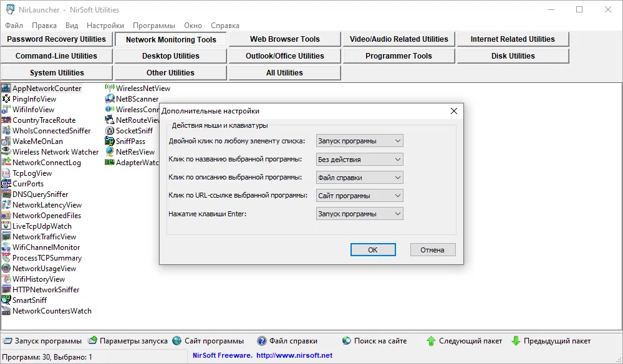Open the http://www.nirsoft.net link
The width and height of the screenshot is (623, 364).
pos(294,355)
